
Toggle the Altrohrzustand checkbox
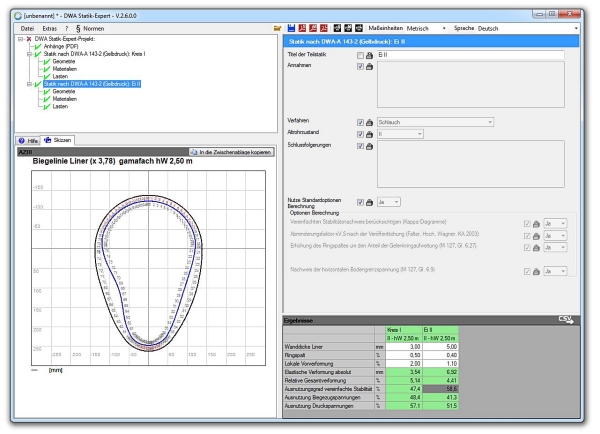coord(360,133)
